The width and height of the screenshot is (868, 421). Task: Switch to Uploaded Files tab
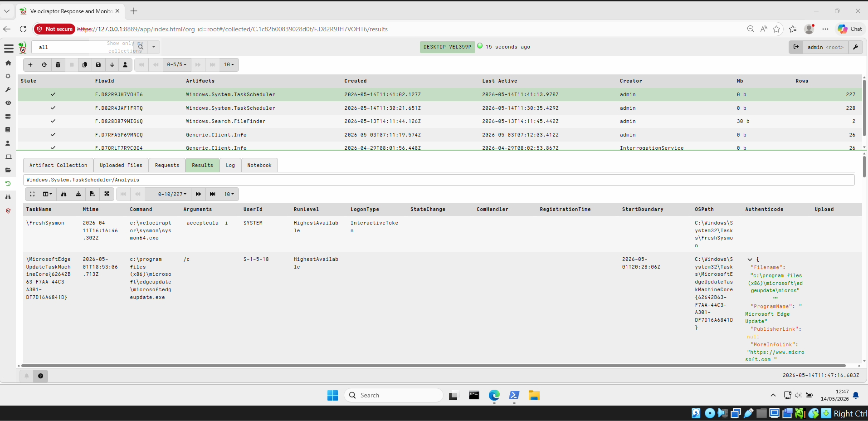[121, 165]
